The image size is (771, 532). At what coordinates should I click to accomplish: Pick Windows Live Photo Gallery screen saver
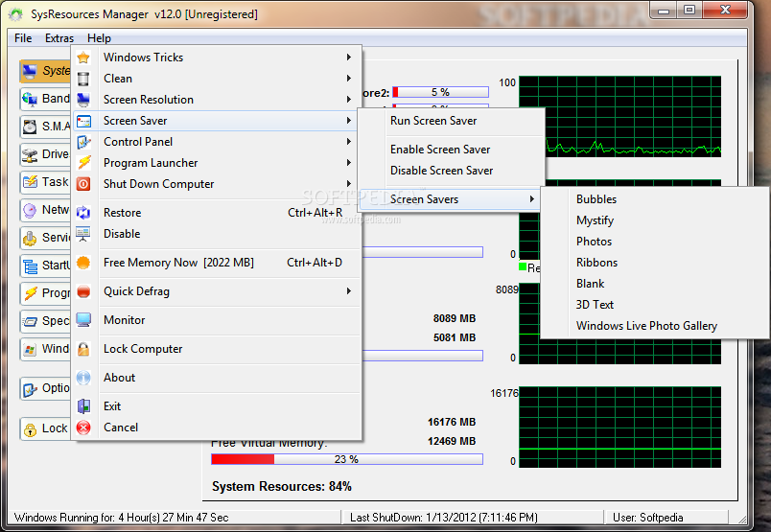coord(654,326)
